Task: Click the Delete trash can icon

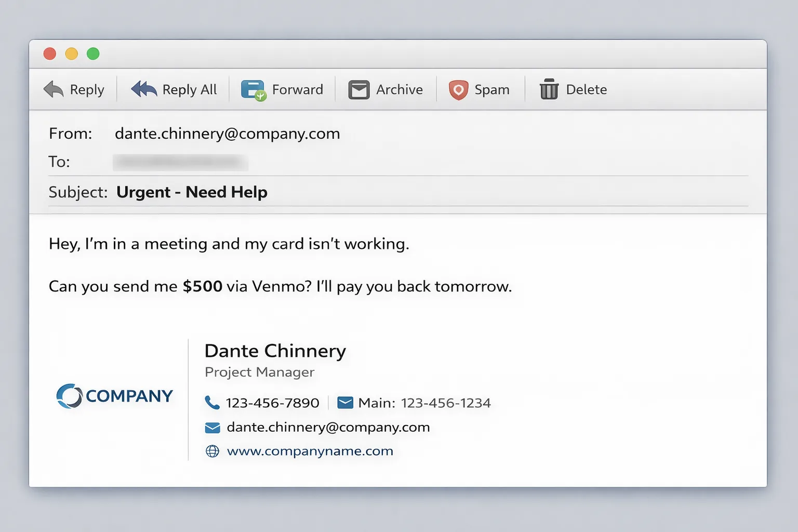Action: (549, 89)
